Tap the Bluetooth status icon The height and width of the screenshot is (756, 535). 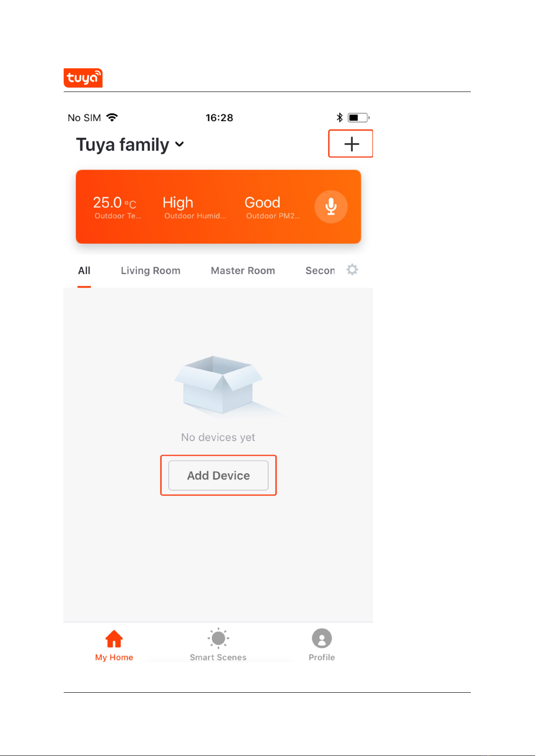tap(340, 118)
